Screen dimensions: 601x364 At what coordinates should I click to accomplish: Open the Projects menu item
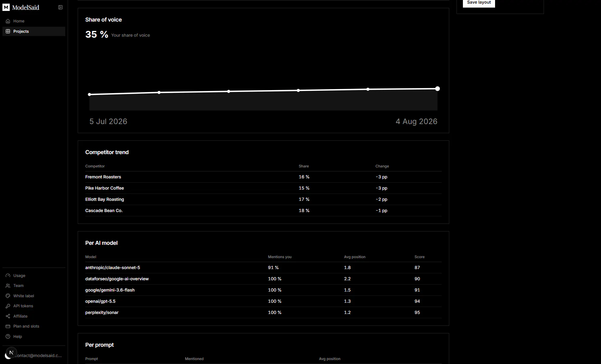pos(34,32)
